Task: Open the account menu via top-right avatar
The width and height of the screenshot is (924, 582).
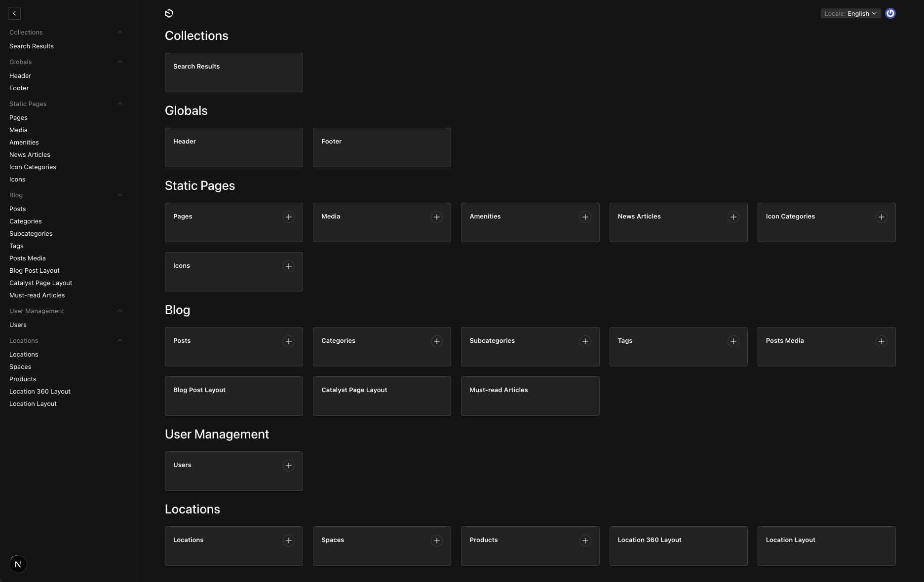Action: [890, 13]
